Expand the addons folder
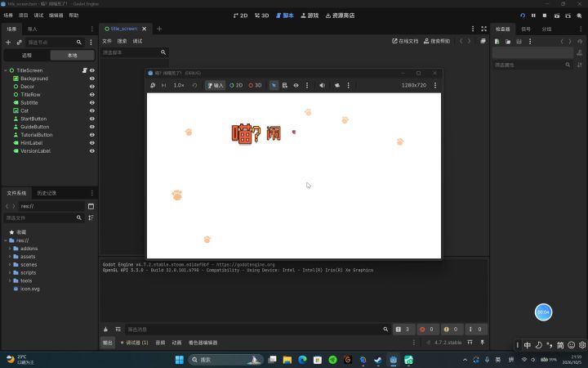 click(x=10, y=249)
